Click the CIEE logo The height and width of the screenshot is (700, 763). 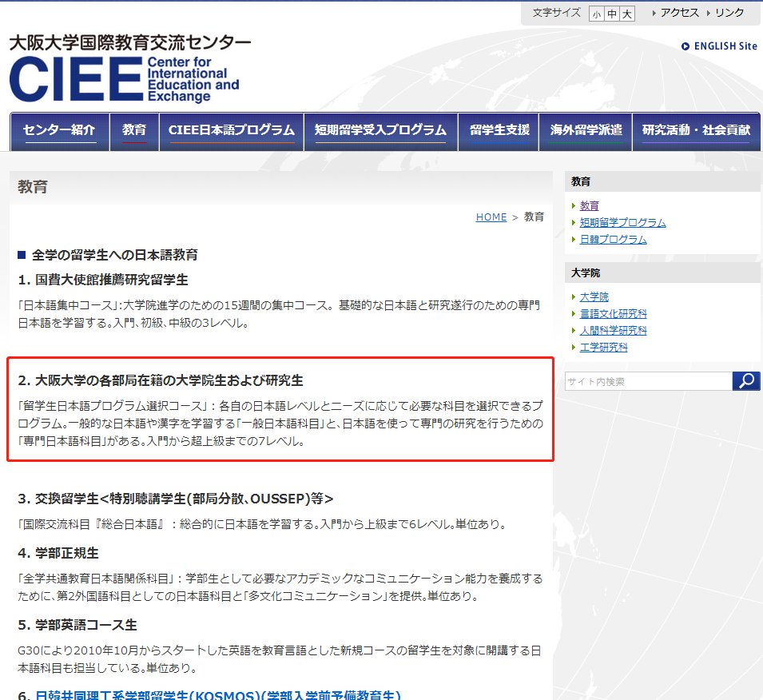125,79
